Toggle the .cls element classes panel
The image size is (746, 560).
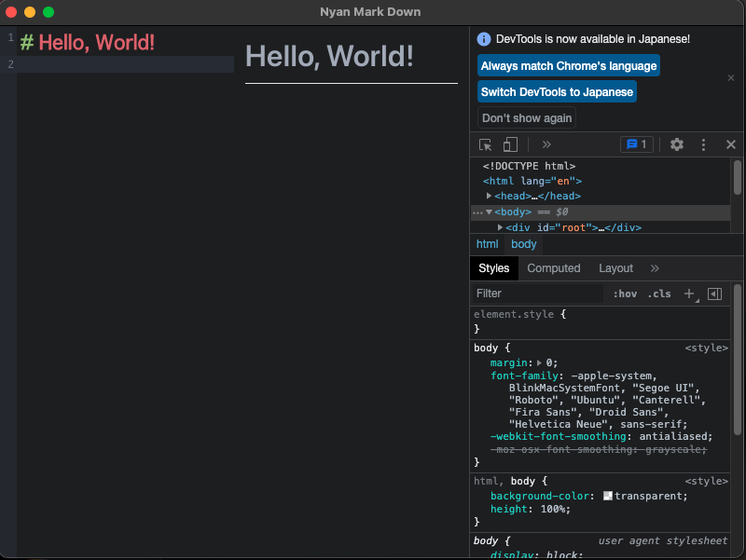[659, 294]
